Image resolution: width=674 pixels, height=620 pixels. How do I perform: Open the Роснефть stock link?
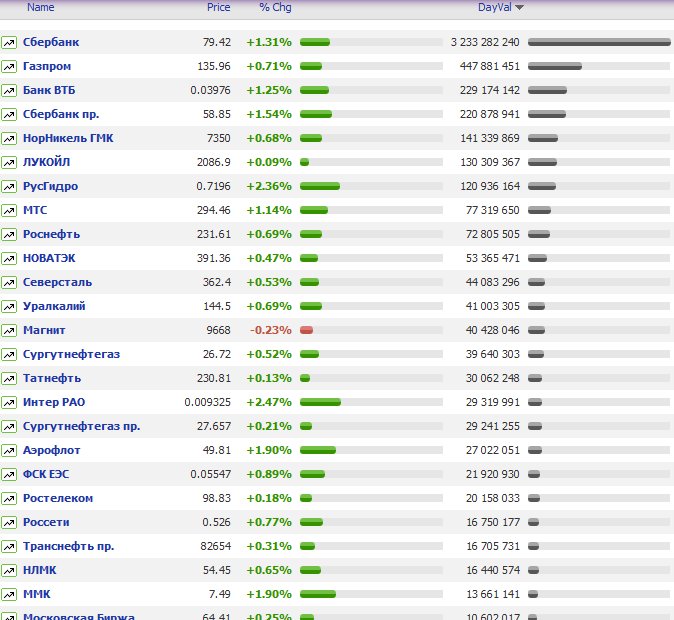coord(51,234)
